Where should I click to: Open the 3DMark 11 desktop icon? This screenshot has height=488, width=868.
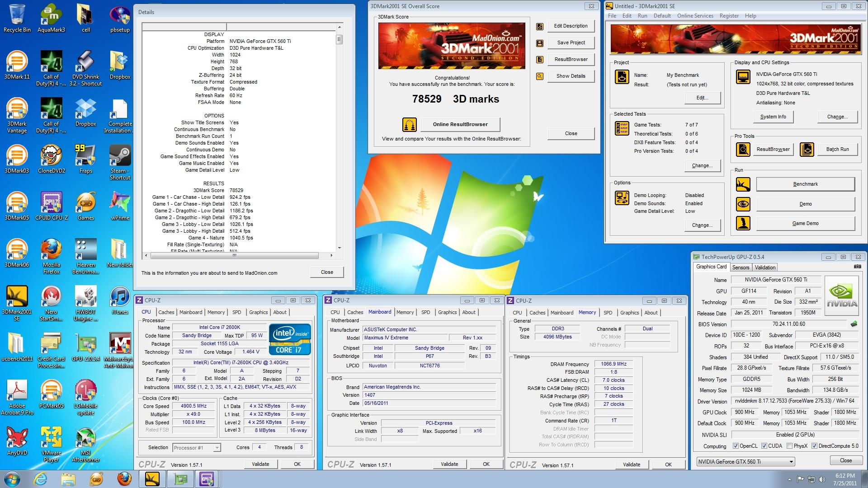point(17,66)
